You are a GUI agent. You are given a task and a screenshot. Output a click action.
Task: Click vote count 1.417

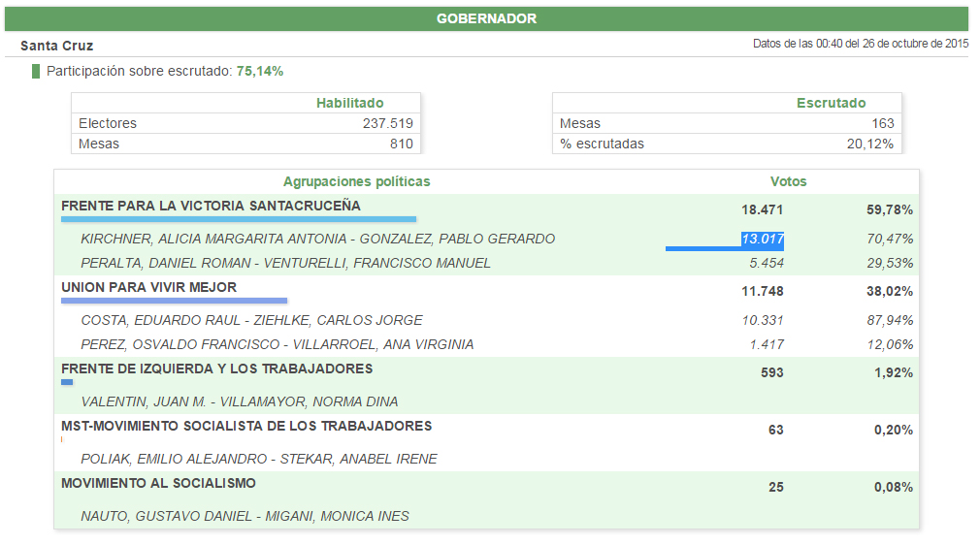[767, 345]
